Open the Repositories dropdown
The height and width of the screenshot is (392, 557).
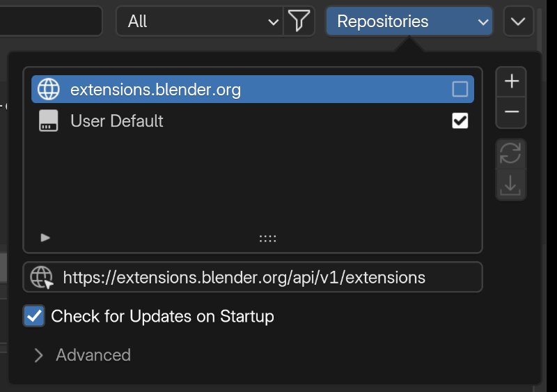click(409, 22)
